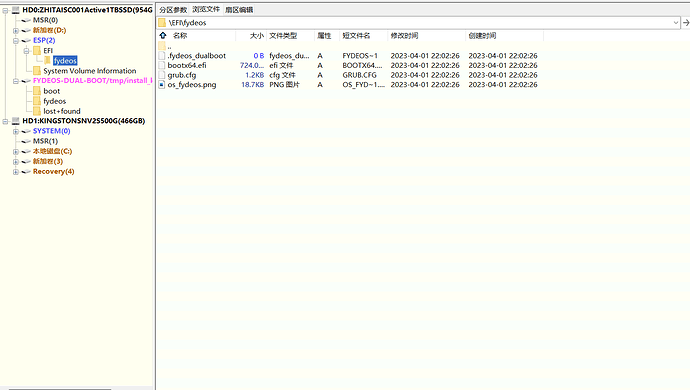Select Recovery(4) partition label
The height and width of the screenshot is (390, 690).
tap(54, 172)
